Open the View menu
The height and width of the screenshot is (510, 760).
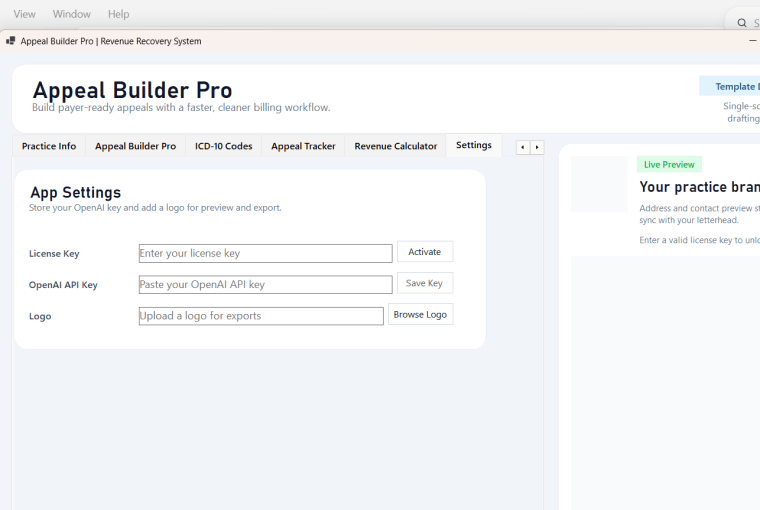click(x=24, y=14)
